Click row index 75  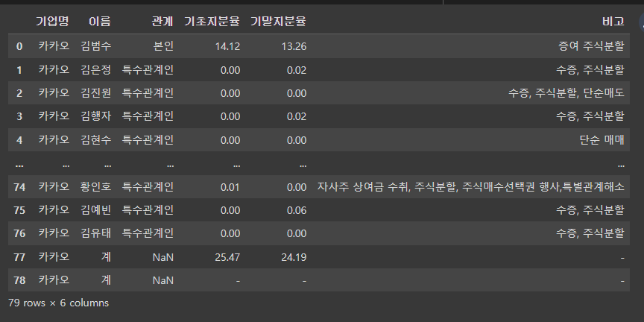coord(19,210)
